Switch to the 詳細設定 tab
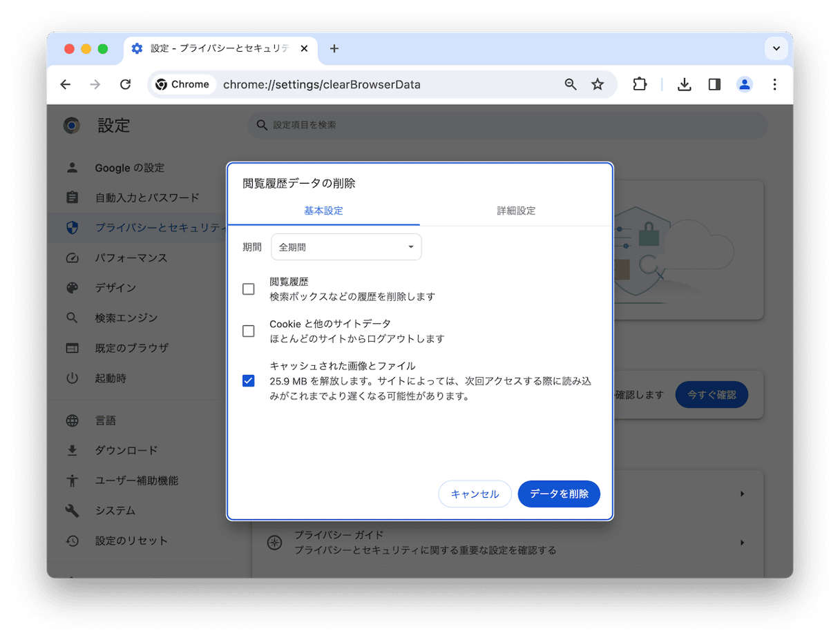This screenshot has height=640, width=840. [516, 211]
